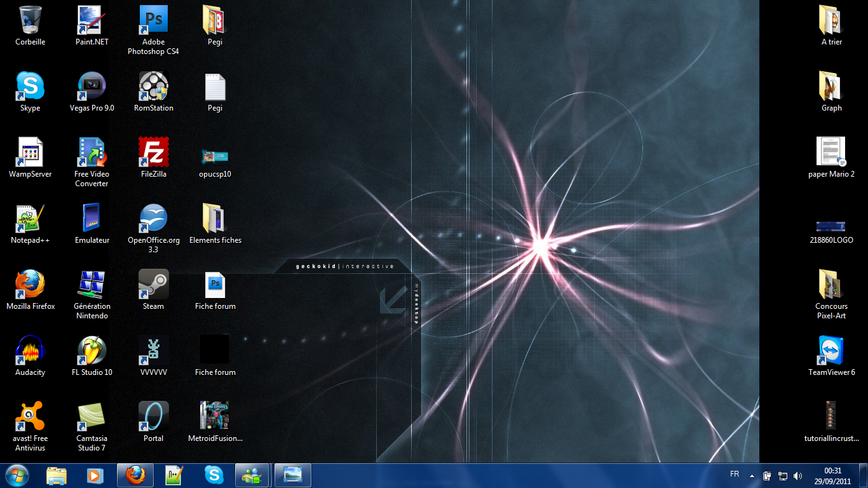Image resolution: width=868 pixels, height=488 pixels.
Task: Open Windows Explorer from the taskbar
Action: 57,475
